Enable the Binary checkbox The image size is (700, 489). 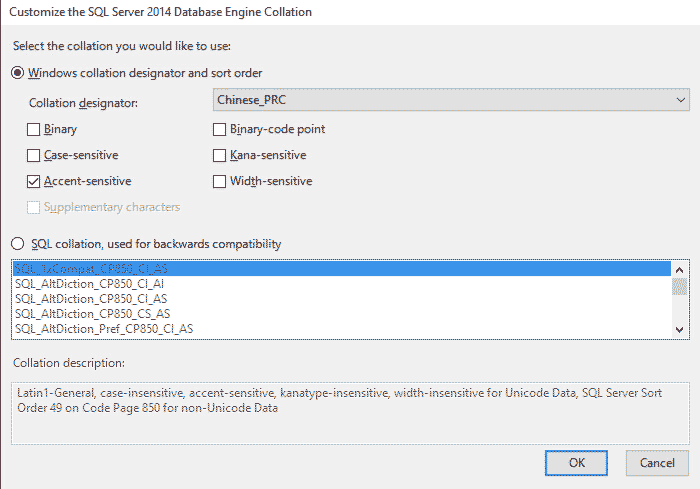coord(34,129)
